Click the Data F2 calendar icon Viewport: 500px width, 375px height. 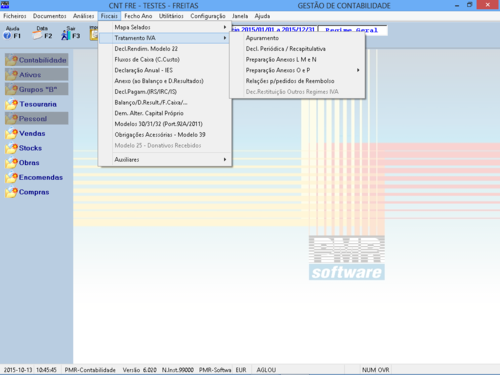click(x=42, y=33)
